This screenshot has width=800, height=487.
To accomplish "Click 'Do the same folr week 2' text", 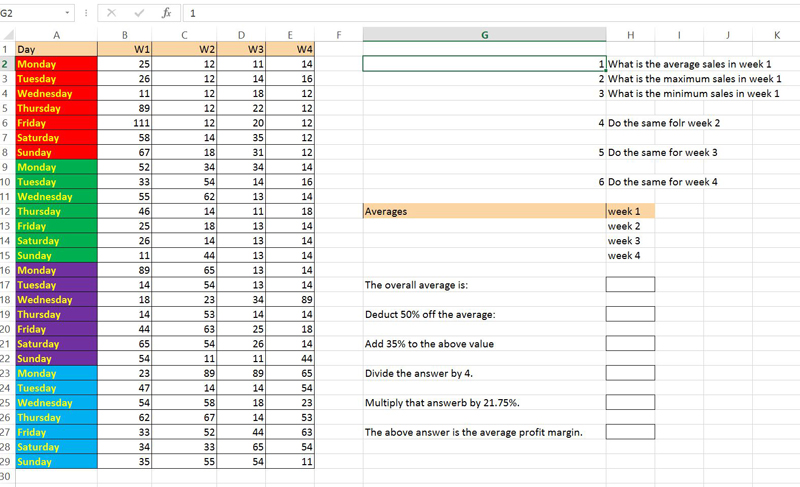I will click(664, 123).
